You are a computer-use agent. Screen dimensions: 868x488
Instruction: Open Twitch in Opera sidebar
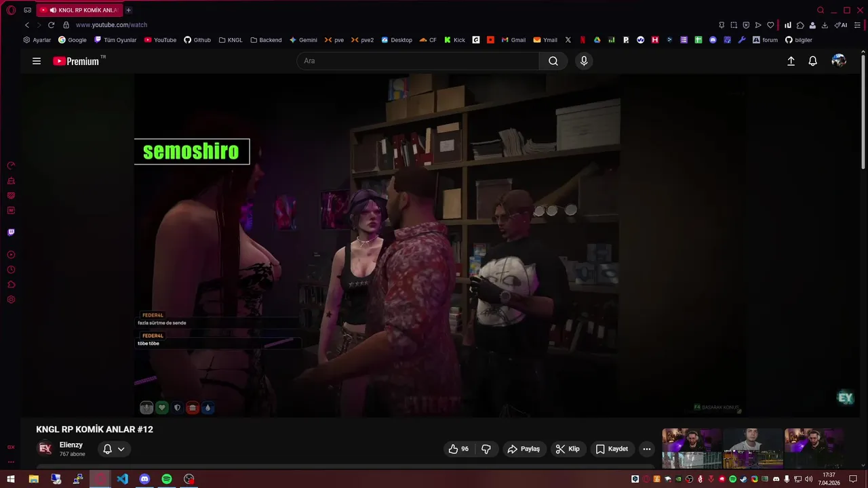coord(11,232)
